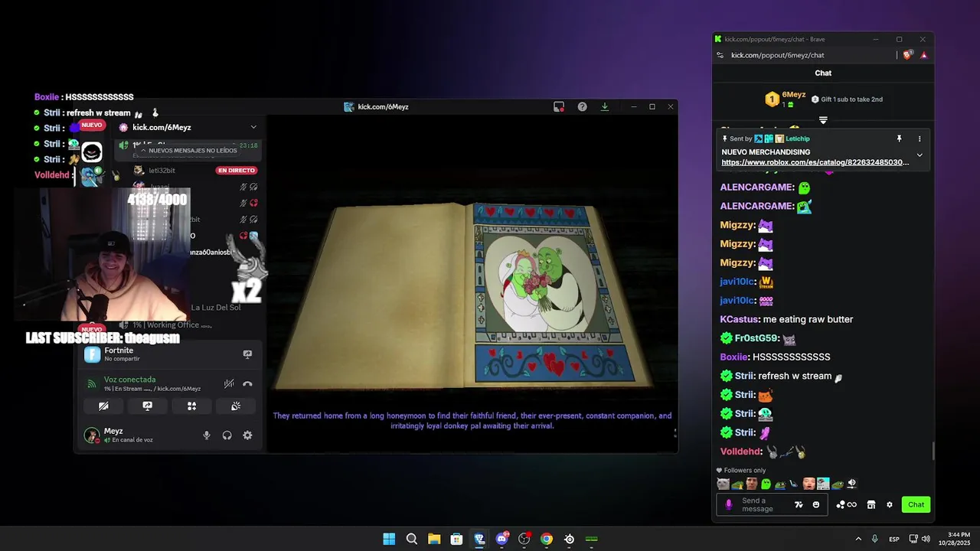
Task: Open volume control in system tray
Action: pyautogui.click(x=925, y=539)
